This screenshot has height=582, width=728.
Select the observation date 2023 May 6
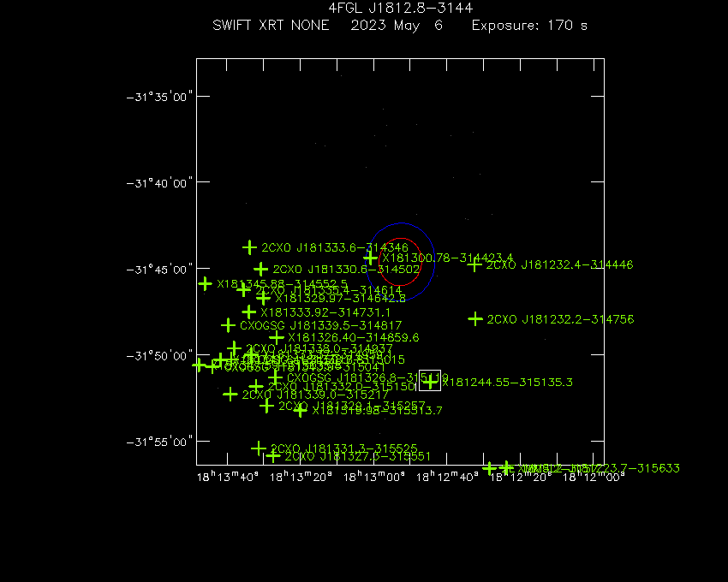click(x=397, y=25)
